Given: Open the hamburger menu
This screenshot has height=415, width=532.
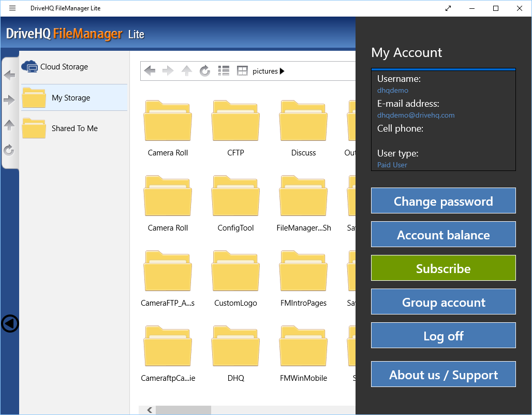Looking at the screenshot, I should coord(12,8).
